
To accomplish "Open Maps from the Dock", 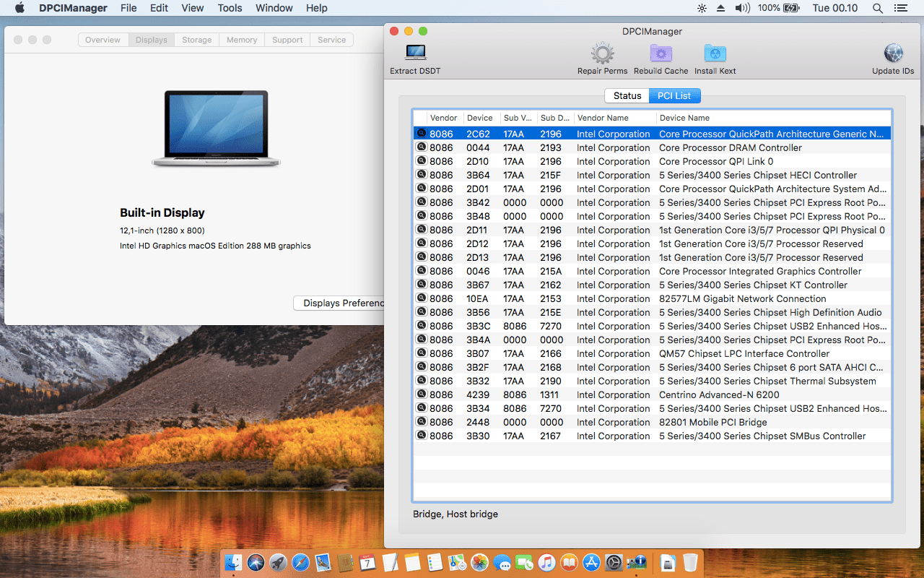I will tap(457, 563).
